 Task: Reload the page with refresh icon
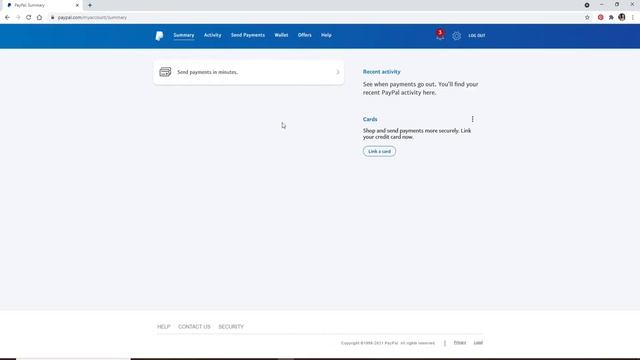click(29, 17)
